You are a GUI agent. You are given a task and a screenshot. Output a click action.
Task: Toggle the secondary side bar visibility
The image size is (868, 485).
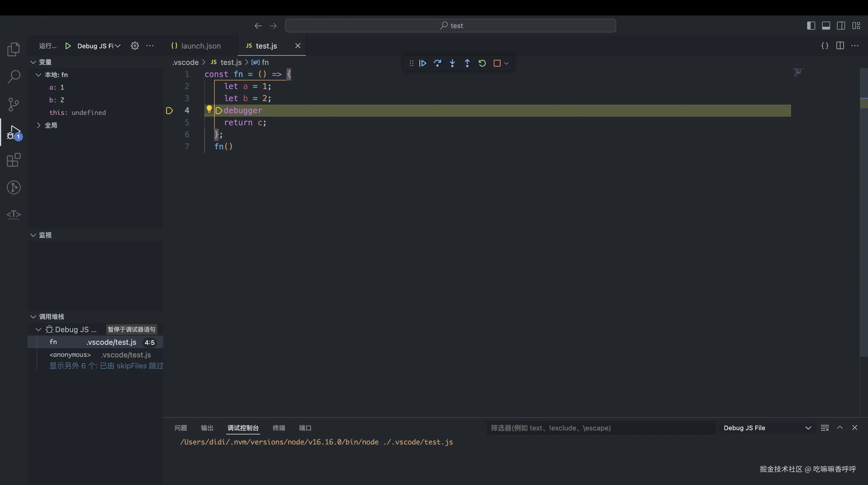841,26
